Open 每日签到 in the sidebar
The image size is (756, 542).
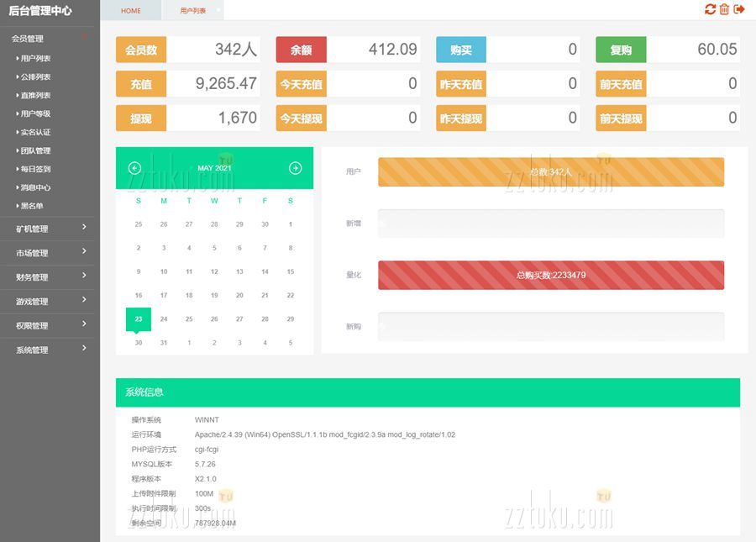(x=35, y=169)
